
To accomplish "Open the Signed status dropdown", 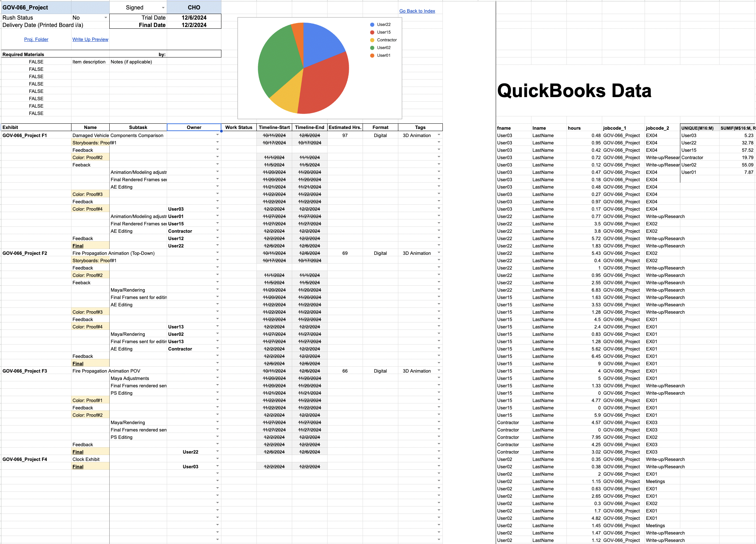I will [x=163, y=8].
